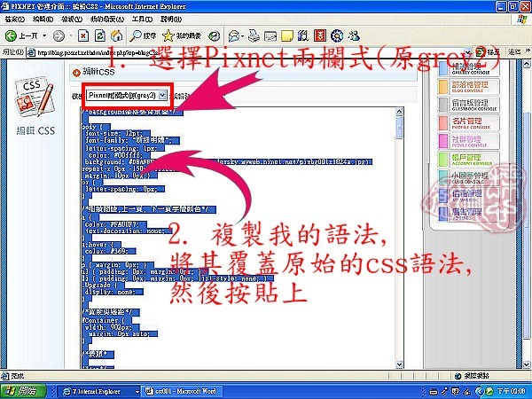Open 留言板管理 Guestbook Console

[468, 105]
